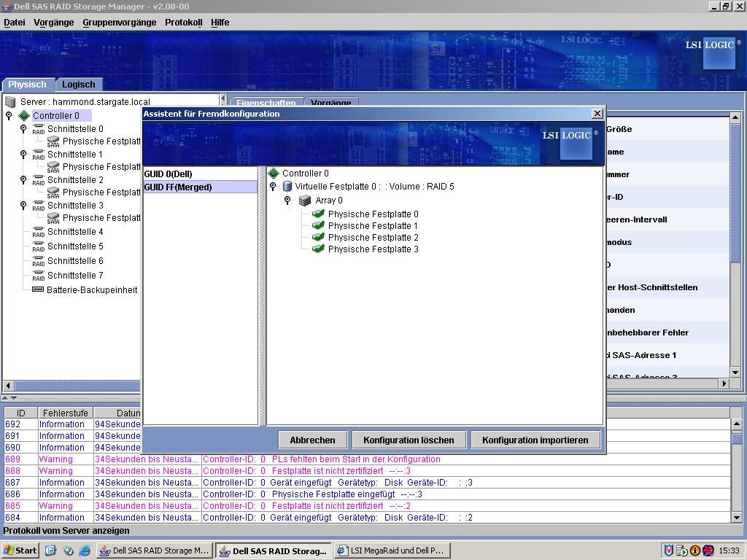This screenshot has height=560, width=747.
Task: Close the Assistent für Fremdkonfiguration dialog
Action: 597,113
